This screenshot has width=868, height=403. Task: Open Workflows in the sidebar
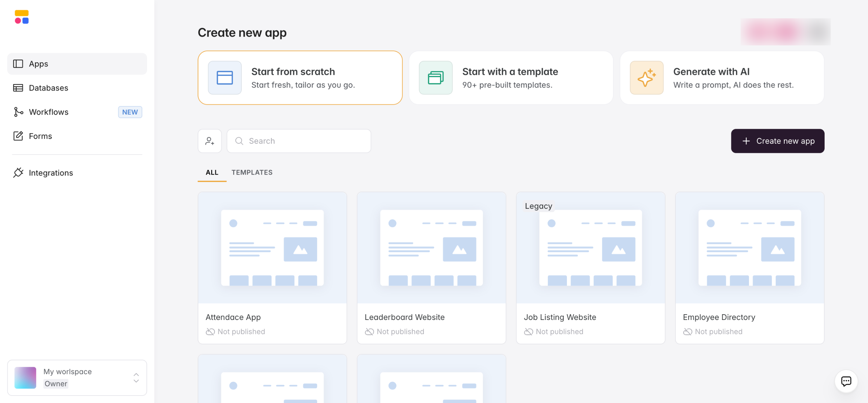48,112
